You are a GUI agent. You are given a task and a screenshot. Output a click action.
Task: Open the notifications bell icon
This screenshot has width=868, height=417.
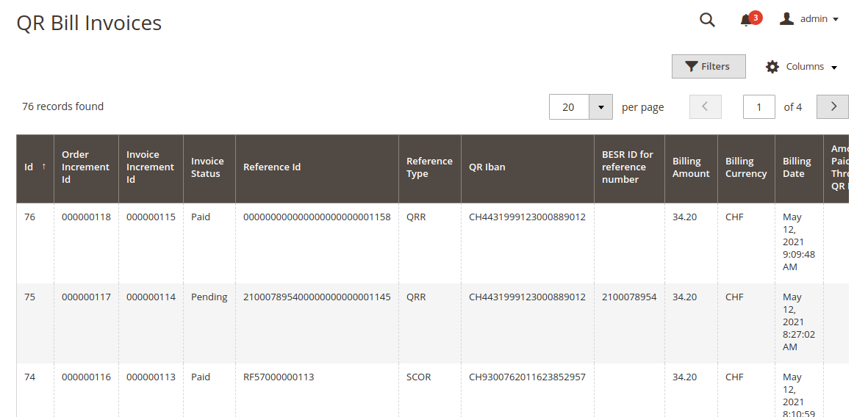click(746, 20)
